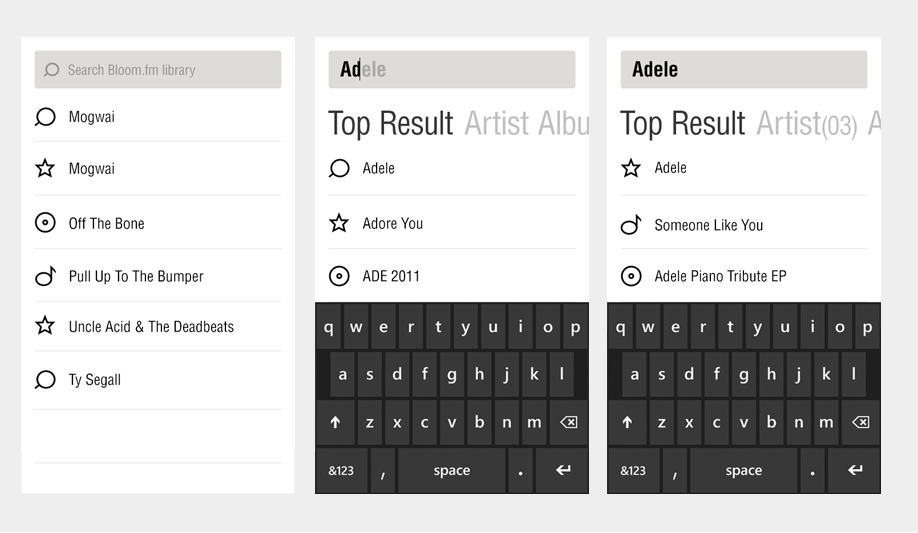
Task: Tap the return key on the right keyboard
Action: point(855,470)
